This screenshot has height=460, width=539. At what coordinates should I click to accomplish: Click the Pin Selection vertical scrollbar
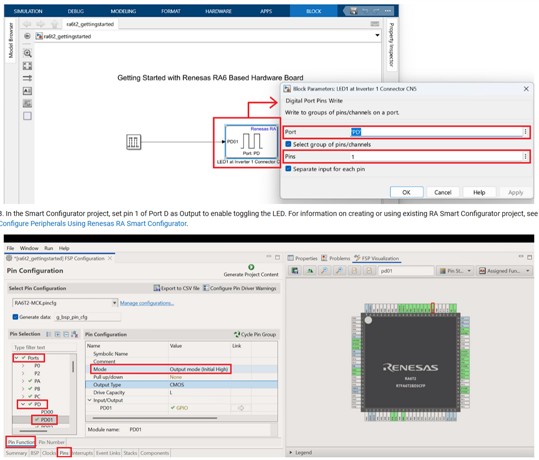coord(73,366)
